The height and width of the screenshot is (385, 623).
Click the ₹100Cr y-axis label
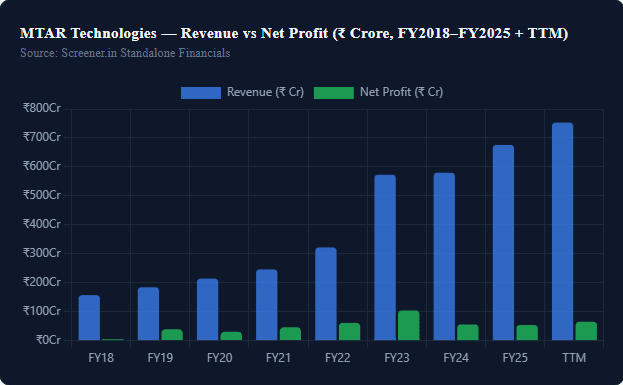pos(42,311)
